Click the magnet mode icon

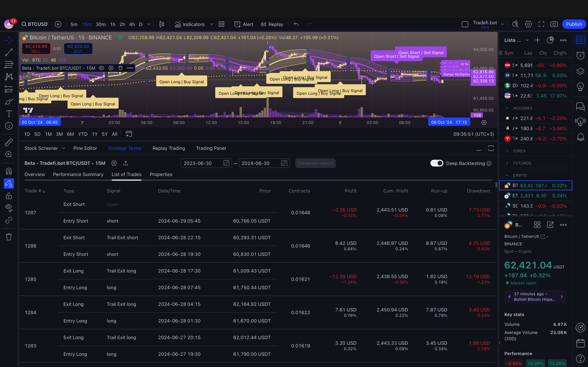[9, 171]
